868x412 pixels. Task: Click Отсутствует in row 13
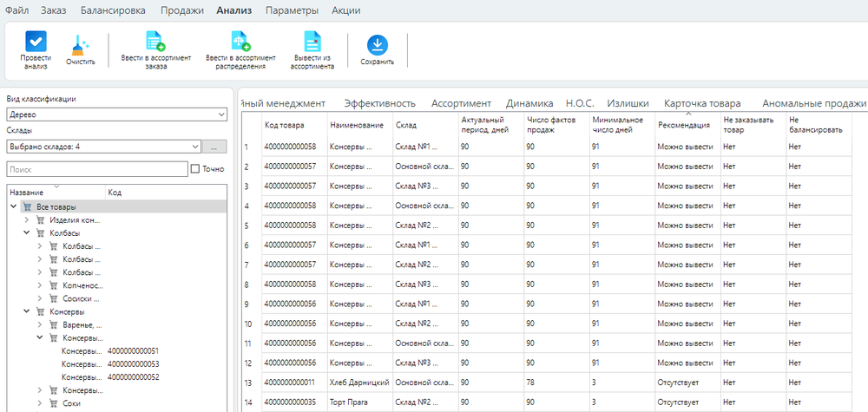click(x=687, y=383)
